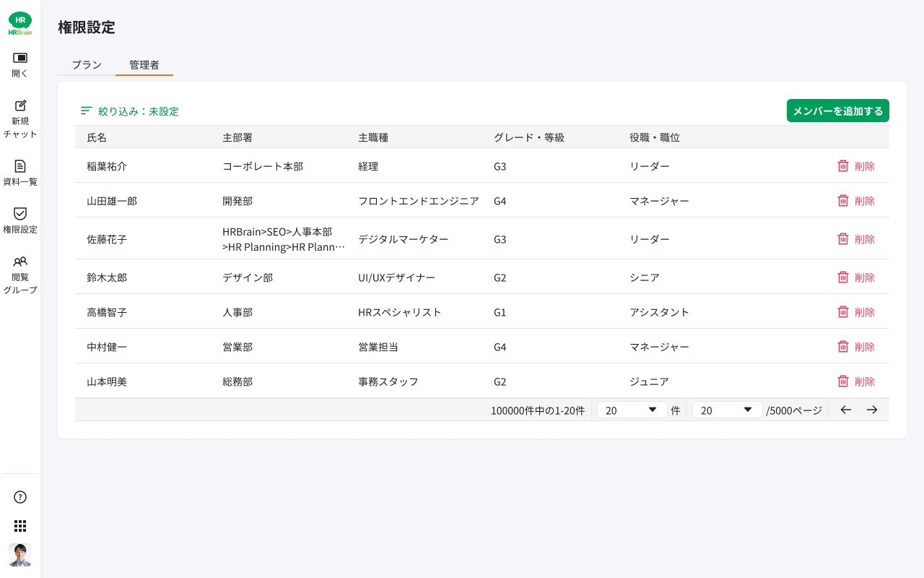Go to the previous page arrow
The width and height of the screenshot is (924, 578).
846,410
